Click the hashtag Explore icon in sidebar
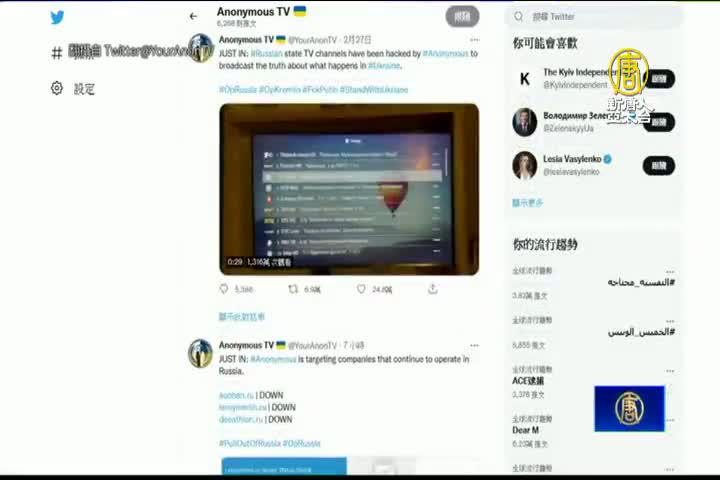The image size is (720, 480). click(x=57, y=52)
